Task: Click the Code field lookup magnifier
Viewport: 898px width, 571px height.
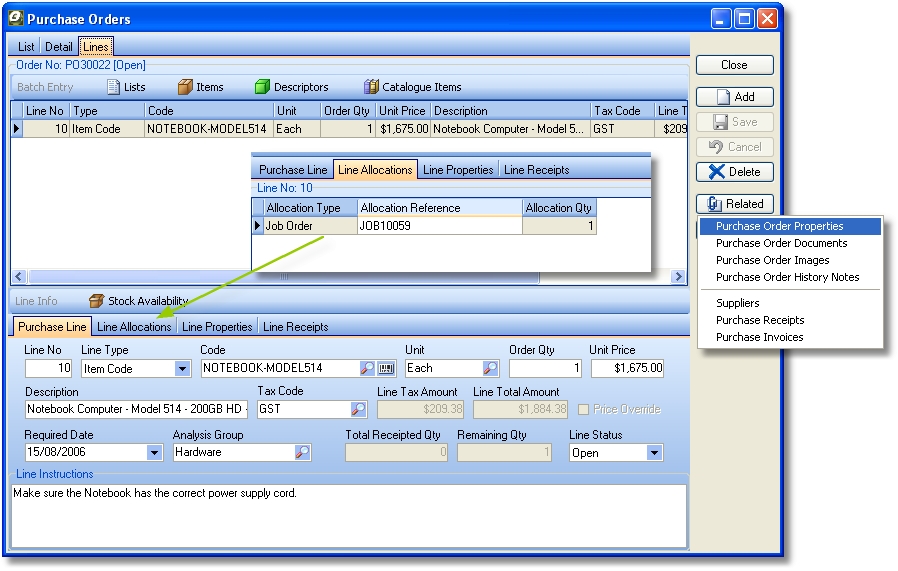Action: click(368, 368)
